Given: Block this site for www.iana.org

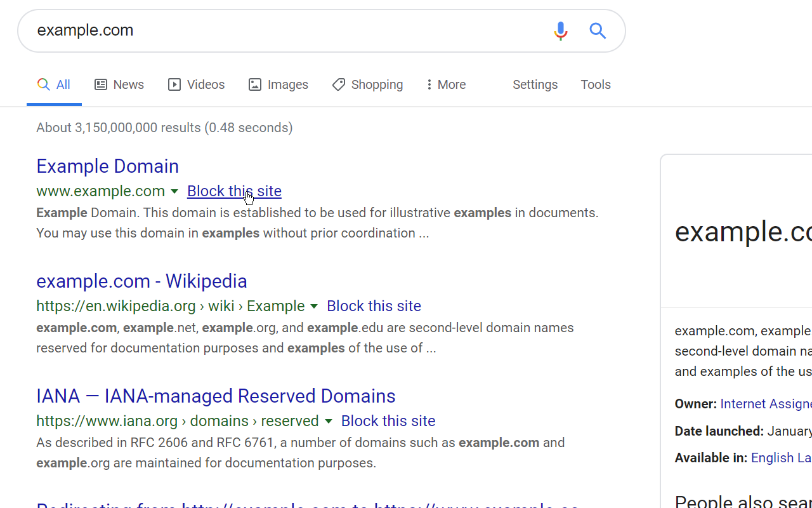Looking at the screenshot, I should pyautogui.click(x=388, y=421).
